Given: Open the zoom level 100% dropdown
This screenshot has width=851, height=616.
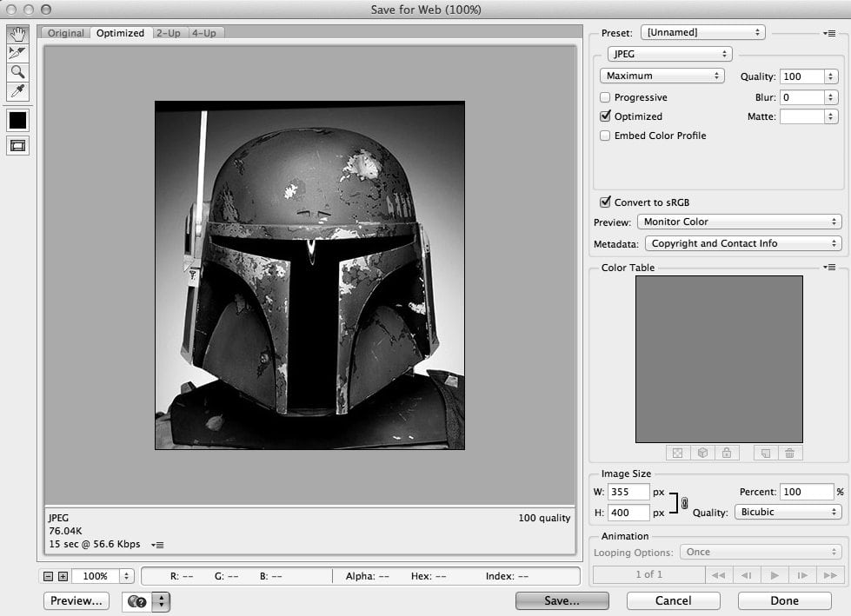Looking at the screenshot, I should (126, 576).
